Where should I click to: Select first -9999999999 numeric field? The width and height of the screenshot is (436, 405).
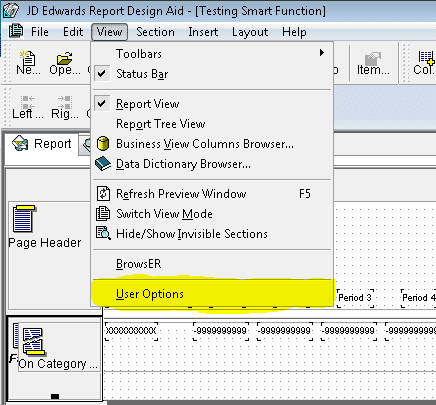tap(221, 331)
